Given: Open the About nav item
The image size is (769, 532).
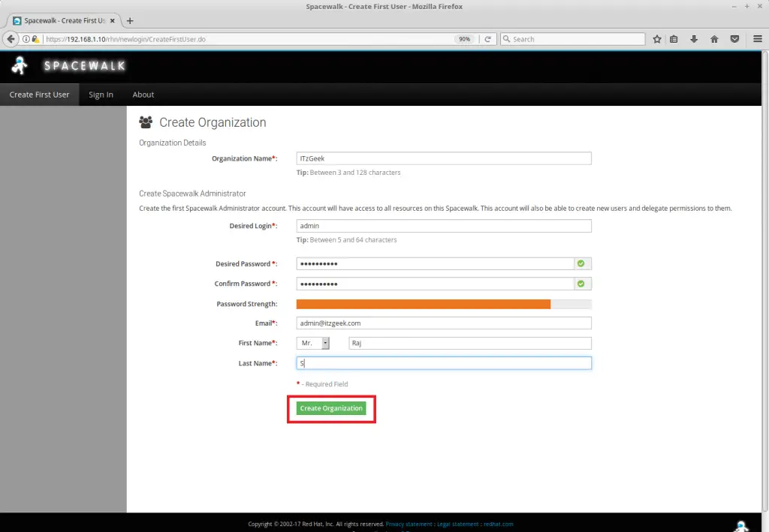Looking at the screenshot, I should click(x=143, y=95).
